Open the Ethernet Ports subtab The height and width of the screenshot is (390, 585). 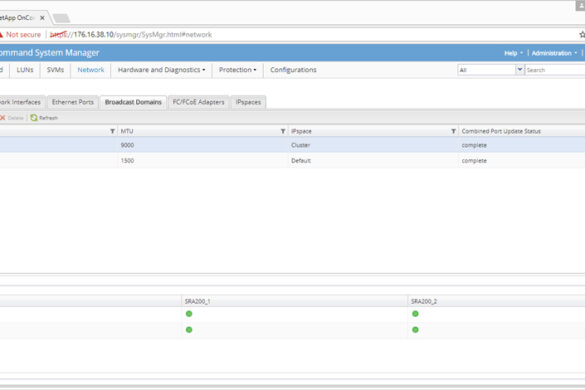(x=73, y=102)
